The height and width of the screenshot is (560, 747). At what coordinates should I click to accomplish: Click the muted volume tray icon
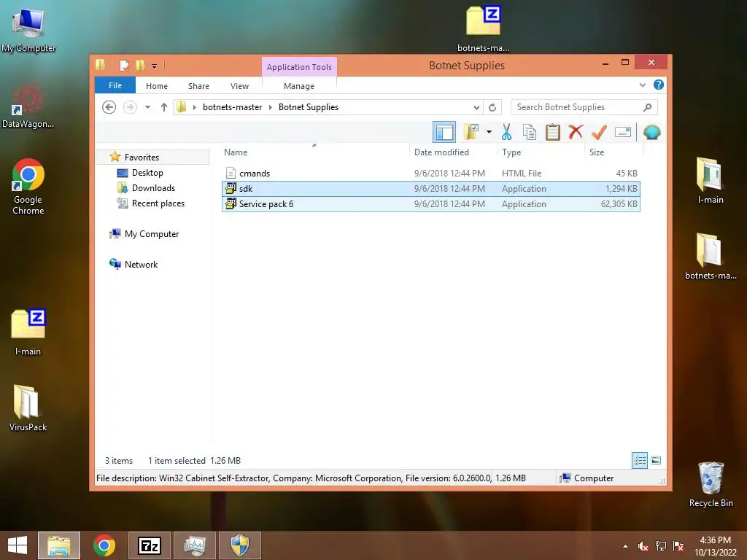(643, 546)
